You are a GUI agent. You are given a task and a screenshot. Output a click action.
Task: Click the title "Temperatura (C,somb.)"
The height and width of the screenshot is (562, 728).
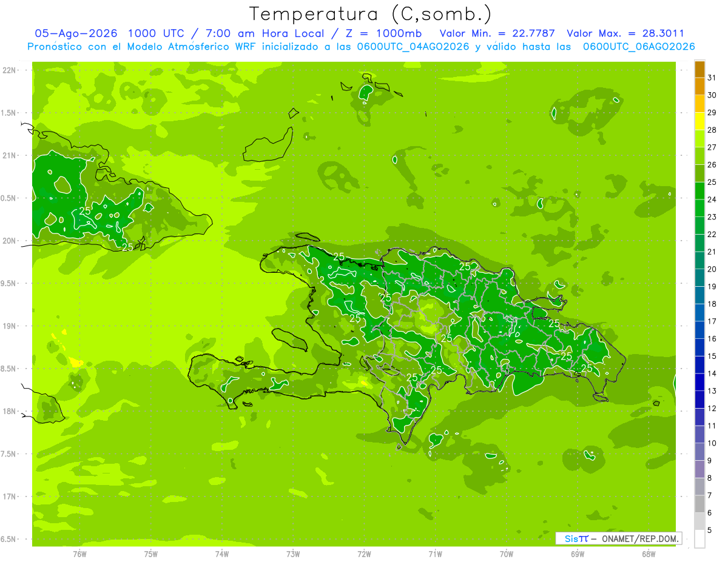[371, 14]
